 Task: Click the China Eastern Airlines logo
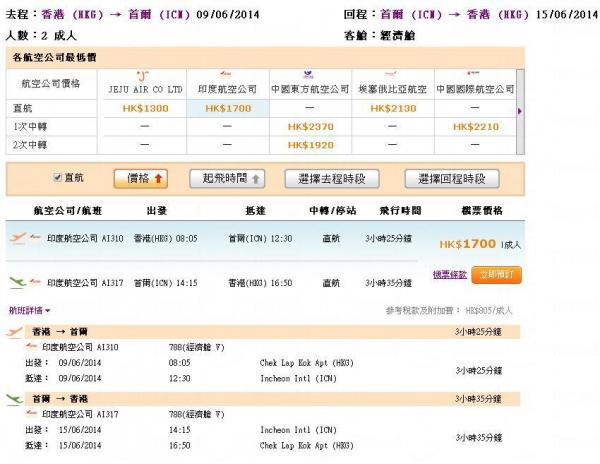[x=308, y=74]
